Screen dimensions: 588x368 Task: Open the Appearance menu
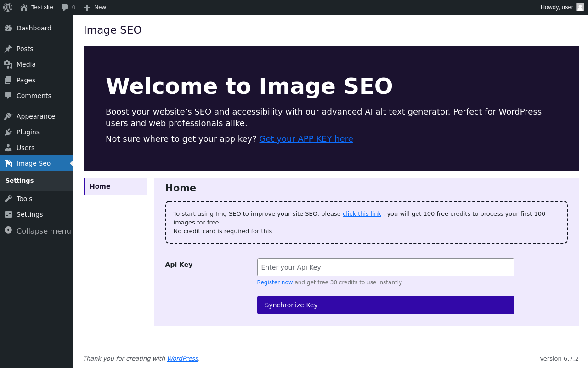click(37, 116)
